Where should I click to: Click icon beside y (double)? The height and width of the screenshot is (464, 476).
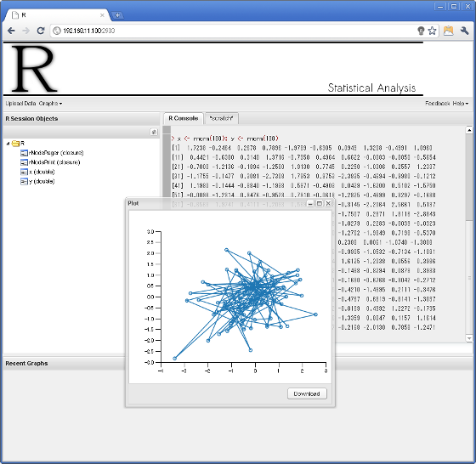coord(24,182)
